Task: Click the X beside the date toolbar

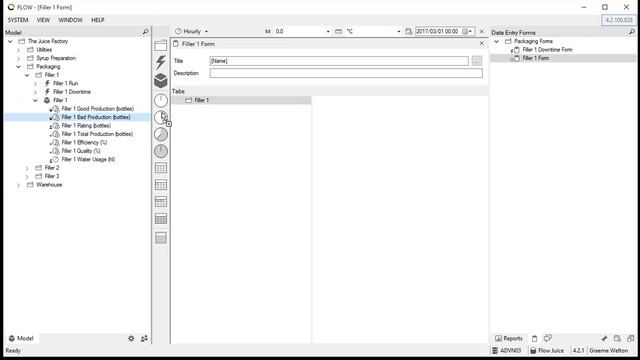Action: (x=482, y=31)
